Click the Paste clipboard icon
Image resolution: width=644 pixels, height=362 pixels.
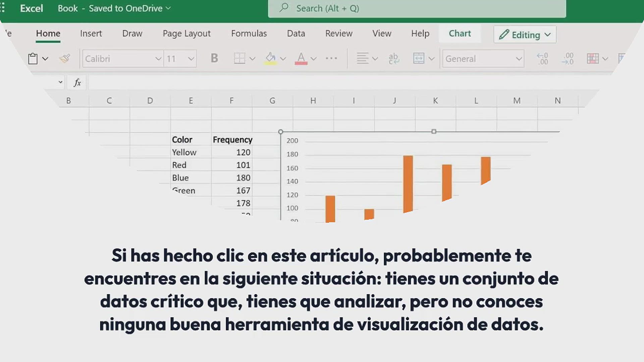click(x=33, y=59)
